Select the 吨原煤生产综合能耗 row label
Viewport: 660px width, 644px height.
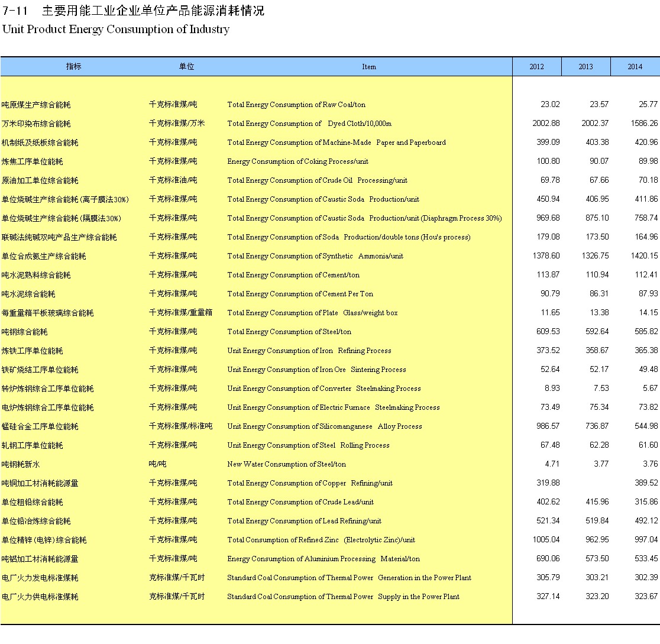(x=36, y=105)
